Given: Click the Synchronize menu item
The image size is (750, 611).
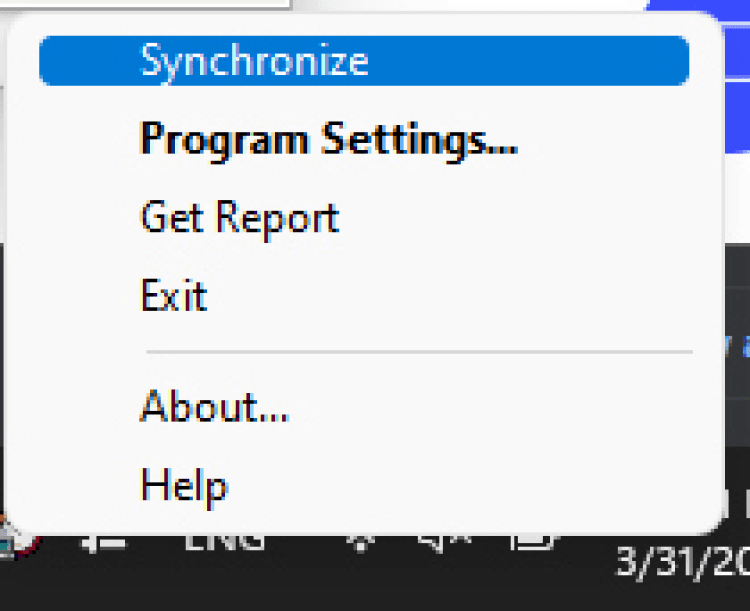Looking at the screenshot, I should [363, 61].
